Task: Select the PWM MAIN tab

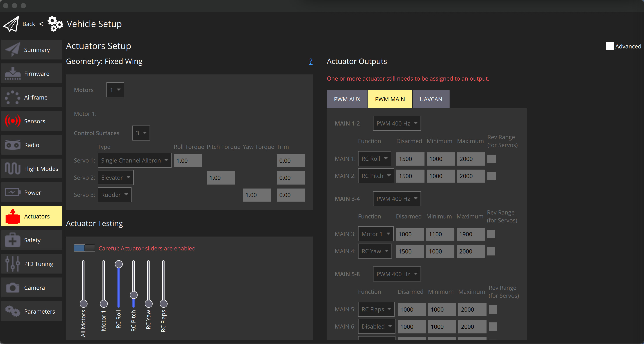Action: 390,99
